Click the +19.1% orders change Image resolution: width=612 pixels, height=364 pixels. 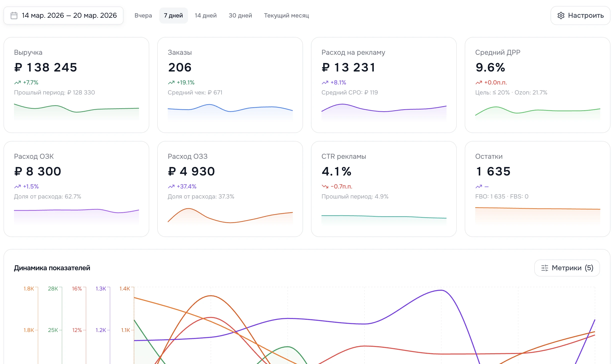click(x=186, y=82)
